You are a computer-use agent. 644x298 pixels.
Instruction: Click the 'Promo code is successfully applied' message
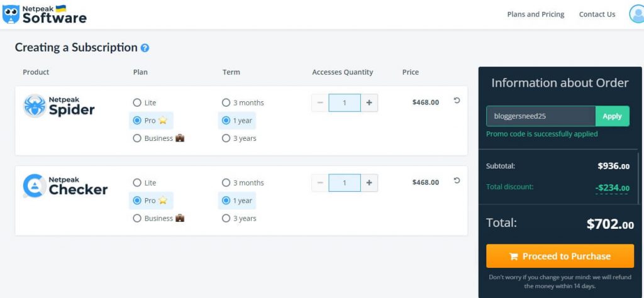pos(541,134)
